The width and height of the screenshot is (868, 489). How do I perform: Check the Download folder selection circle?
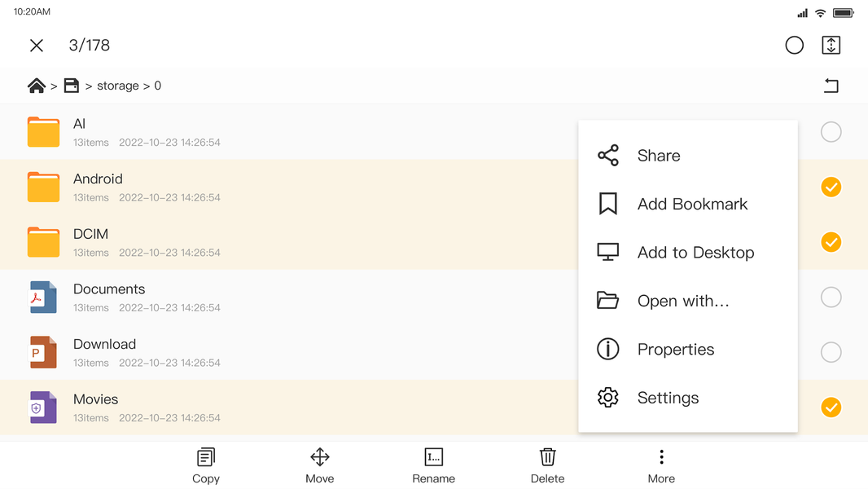click(831, 352)
